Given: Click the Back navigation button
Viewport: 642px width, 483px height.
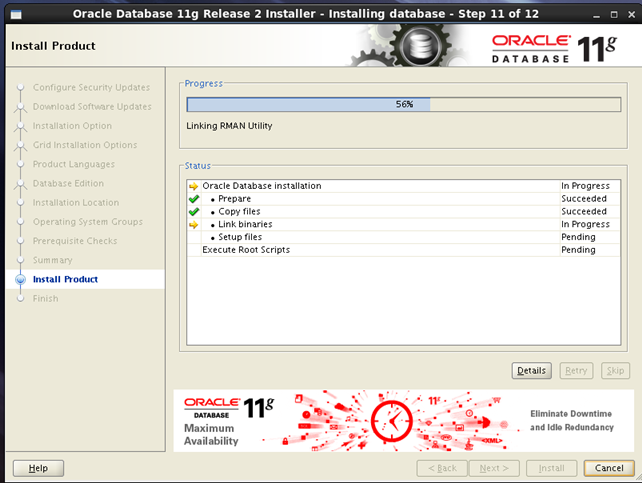Looking at the screenshot, I should (x=442, y=468).
